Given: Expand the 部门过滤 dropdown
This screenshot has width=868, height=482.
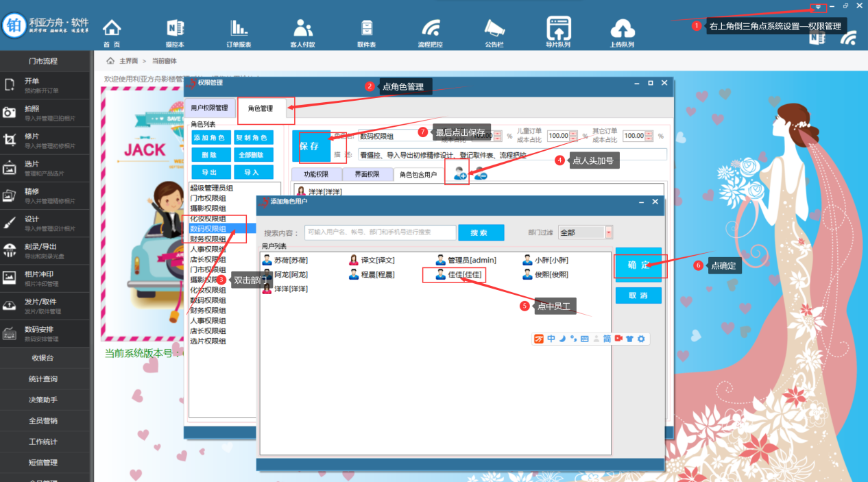Looking at the screenshot, I should pyautogui.click(x=608, y=232).
